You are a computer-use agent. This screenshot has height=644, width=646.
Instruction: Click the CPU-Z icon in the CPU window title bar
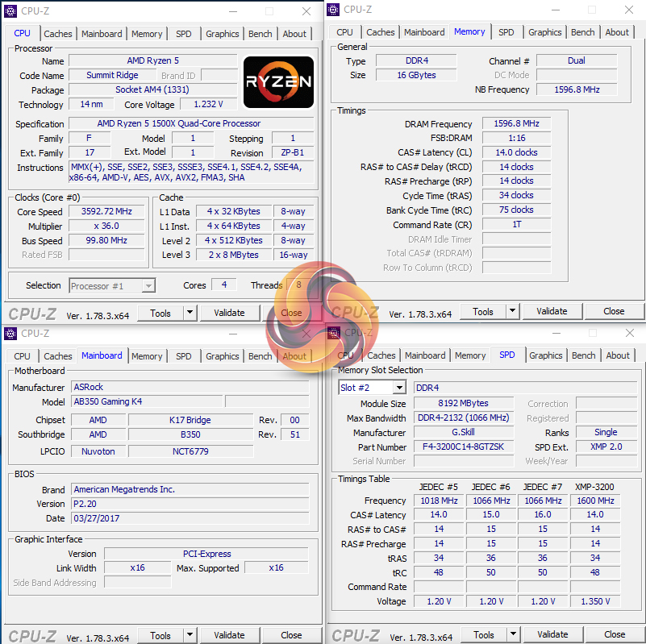click(x=10, y=11)
